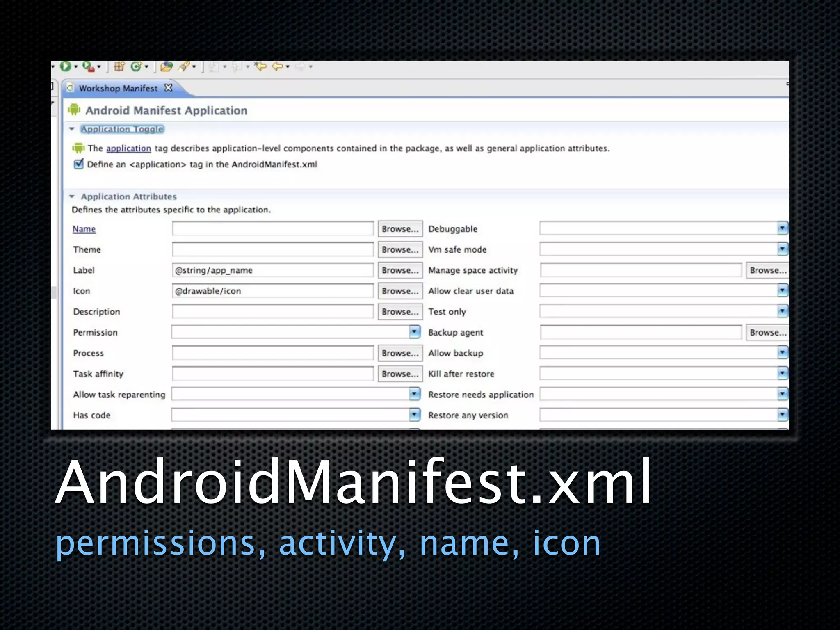Open the Run button's dropdown arrow
The width and height of the screenshot is (840, 630).
[76, 67]
